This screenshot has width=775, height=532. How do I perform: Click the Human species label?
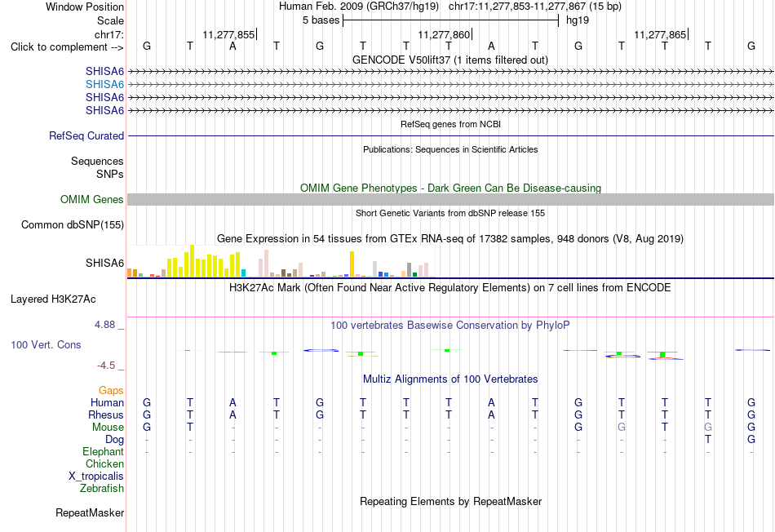click(x=107, y=403)
